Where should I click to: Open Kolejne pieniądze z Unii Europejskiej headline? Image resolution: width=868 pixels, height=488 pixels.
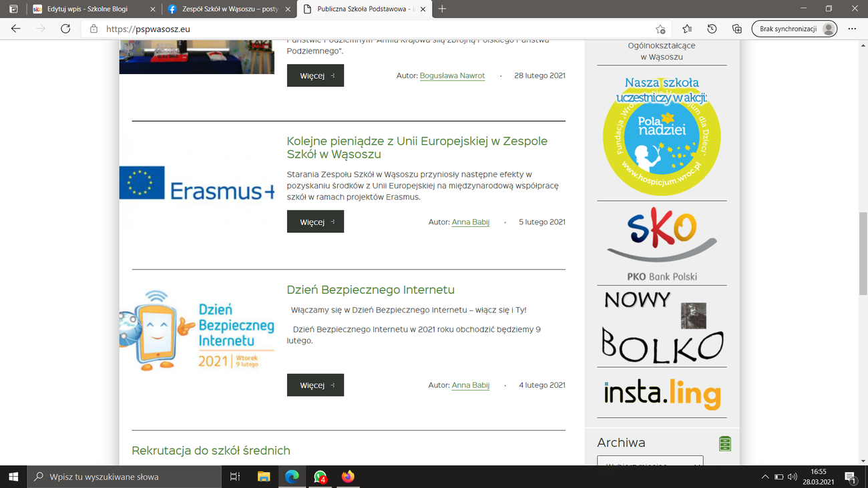(417, 148)
